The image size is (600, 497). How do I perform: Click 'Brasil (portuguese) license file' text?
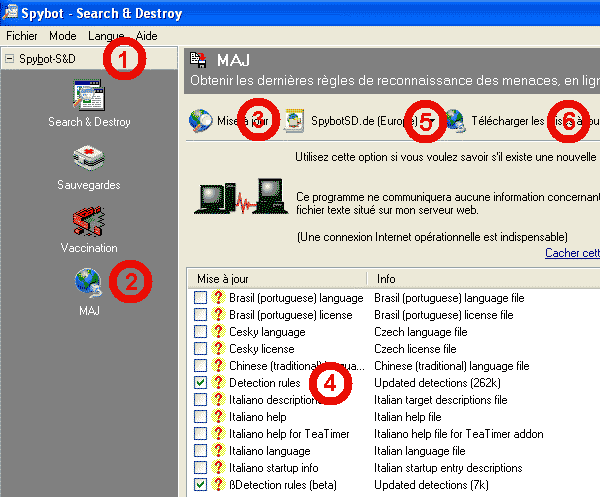coord(444,315)
